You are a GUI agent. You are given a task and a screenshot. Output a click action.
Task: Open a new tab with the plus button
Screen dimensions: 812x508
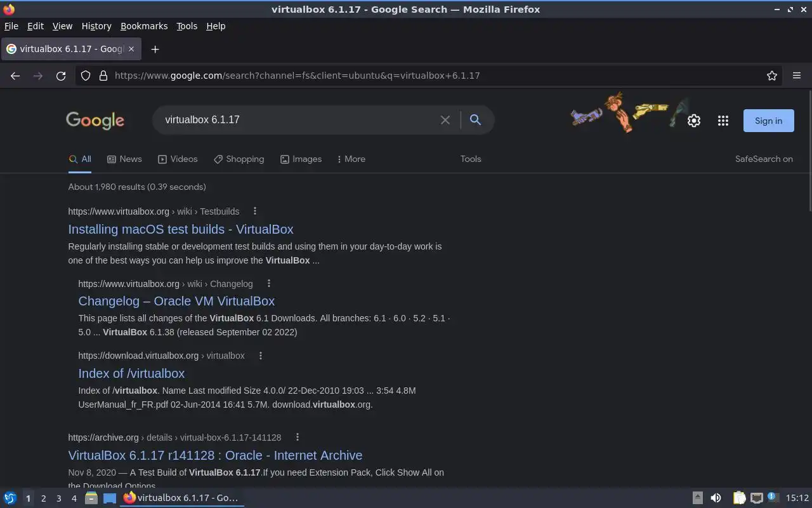click(x=155, y=49)
